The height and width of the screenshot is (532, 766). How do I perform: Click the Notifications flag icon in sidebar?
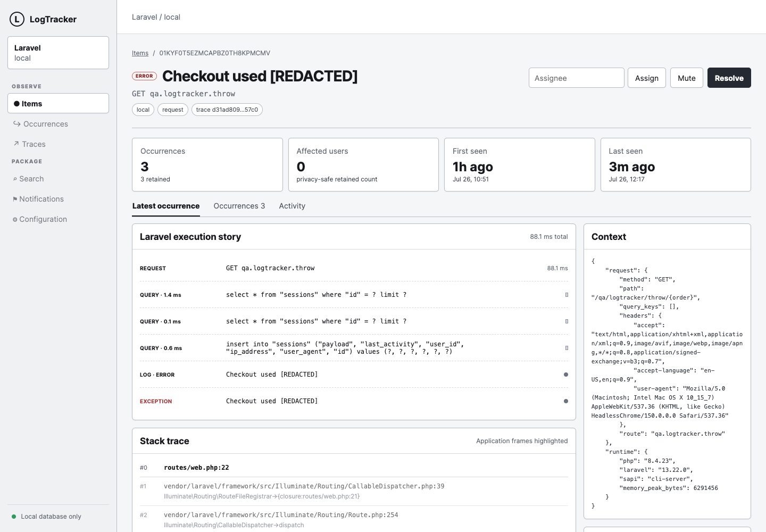click(15, 199)
